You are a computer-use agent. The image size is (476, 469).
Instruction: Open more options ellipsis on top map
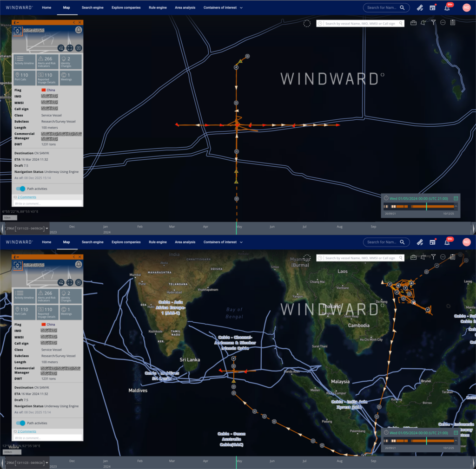tap(443, 22)
